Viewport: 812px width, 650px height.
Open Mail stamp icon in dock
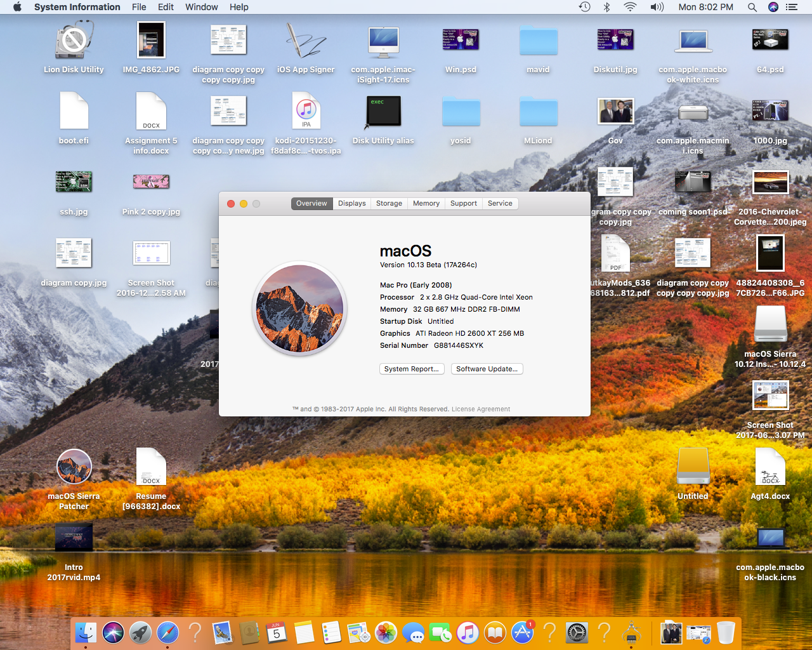point(222,633)
